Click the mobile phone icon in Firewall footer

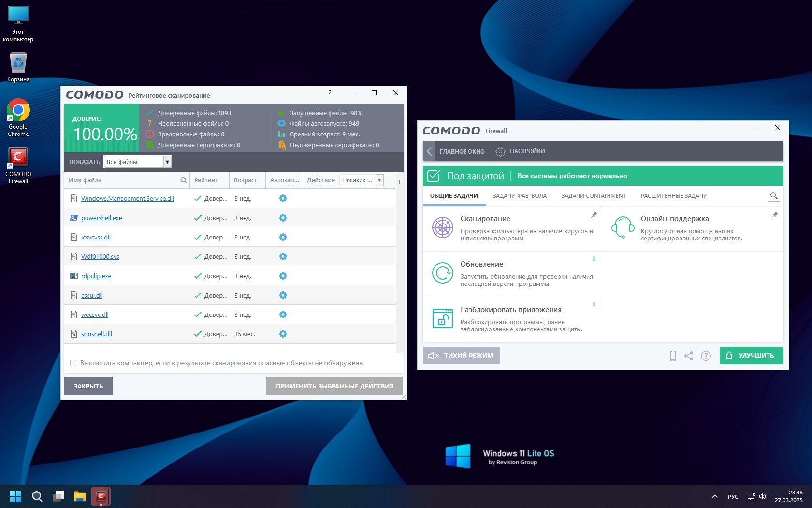coord(672,356)
